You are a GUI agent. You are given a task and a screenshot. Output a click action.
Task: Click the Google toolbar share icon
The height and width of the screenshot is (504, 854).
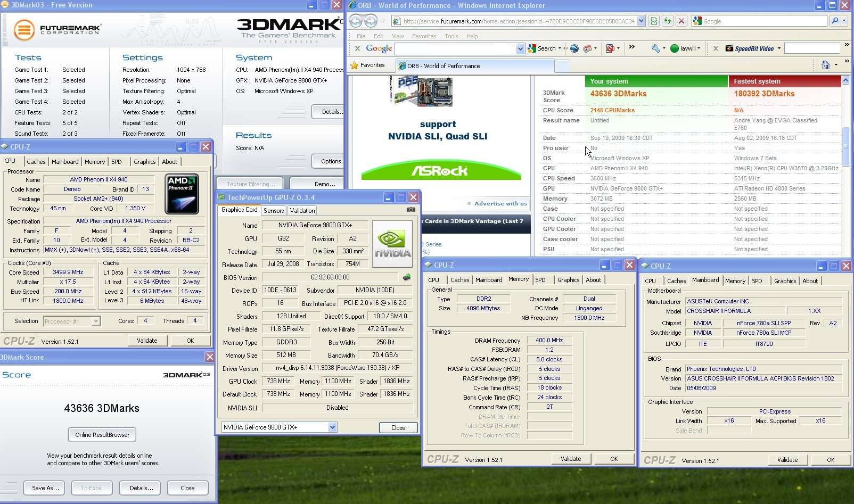pyautogui.click(x=587, y=48)
